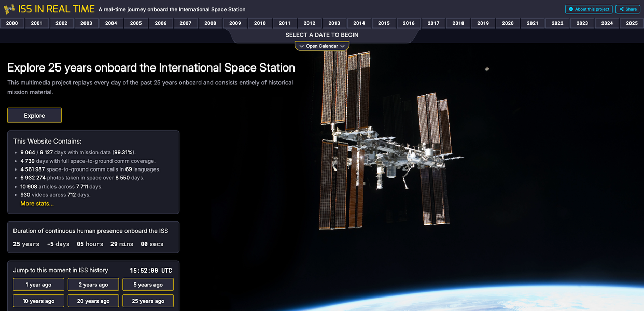The height and width of the screenshot is (311, 644).
Task: Click the ISS IN REAL TIME title
Action: point(57,9)
